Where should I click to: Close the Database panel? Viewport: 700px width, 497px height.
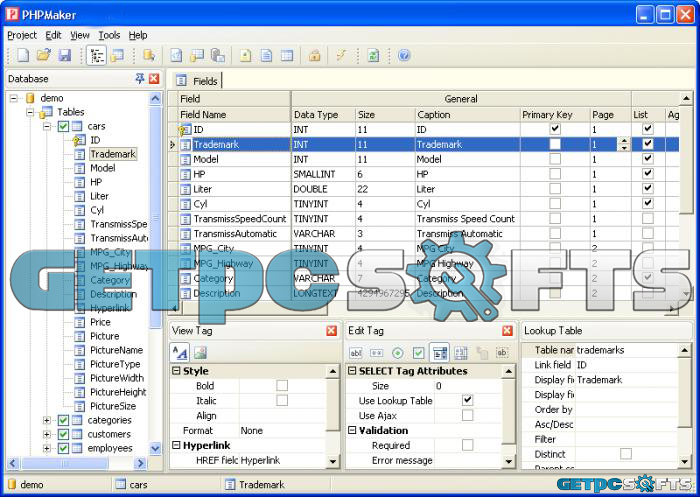click(154, 79)
